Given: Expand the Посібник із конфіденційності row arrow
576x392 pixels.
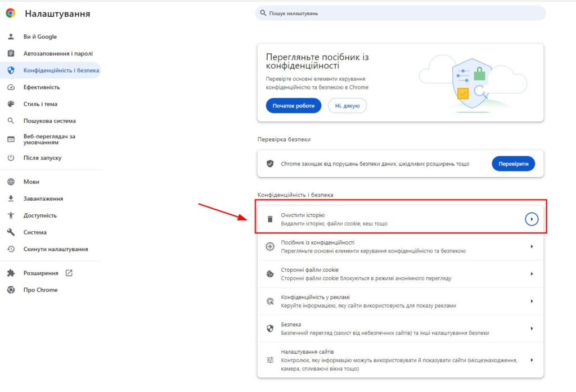Looking at the screenshot, I should [x=532, y=246].
